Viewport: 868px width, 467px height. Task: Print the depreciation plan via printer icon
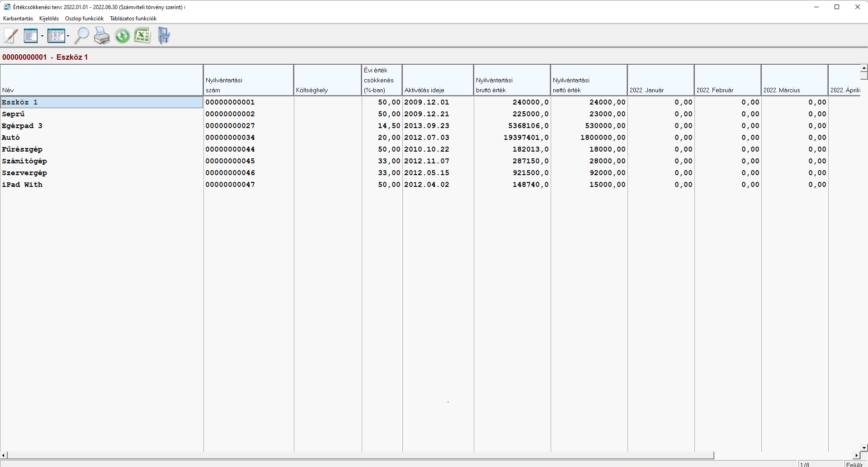click(102, 36)
